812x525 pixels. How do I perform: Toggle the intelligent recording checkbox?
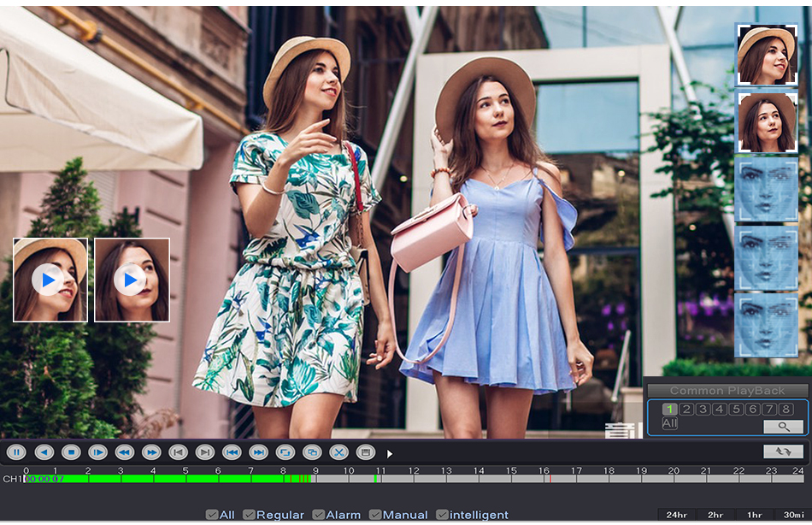click(x=442, y=515)
